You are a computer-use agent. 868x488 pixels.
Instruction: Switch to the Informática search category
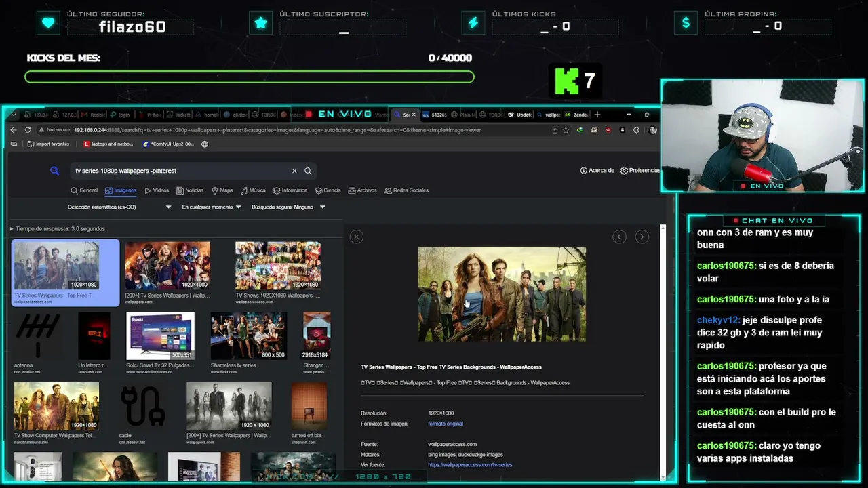click(x=290, y=190)
